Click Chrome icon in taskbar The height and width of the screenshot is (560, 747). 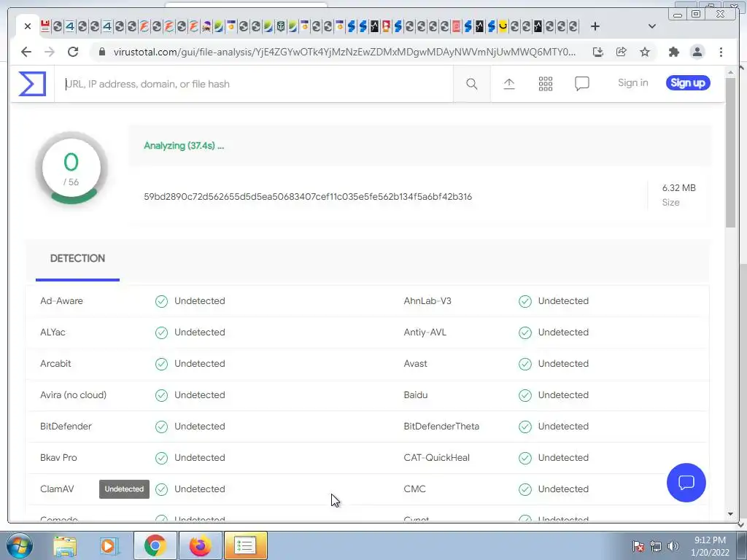155,545
